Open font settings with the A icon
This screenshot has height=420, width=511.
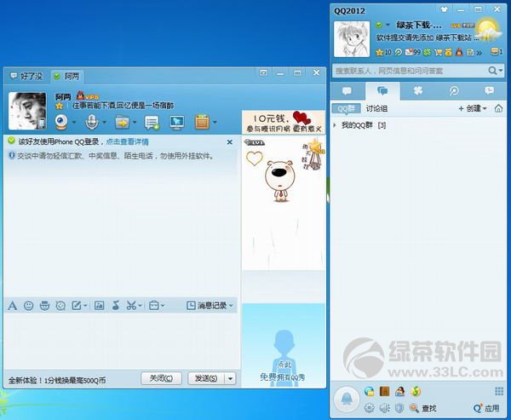tap(13, 306)
